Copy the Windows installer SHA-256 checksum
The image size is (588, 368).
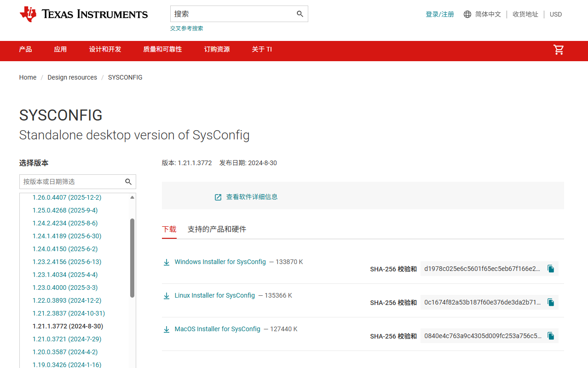(551, 269)
